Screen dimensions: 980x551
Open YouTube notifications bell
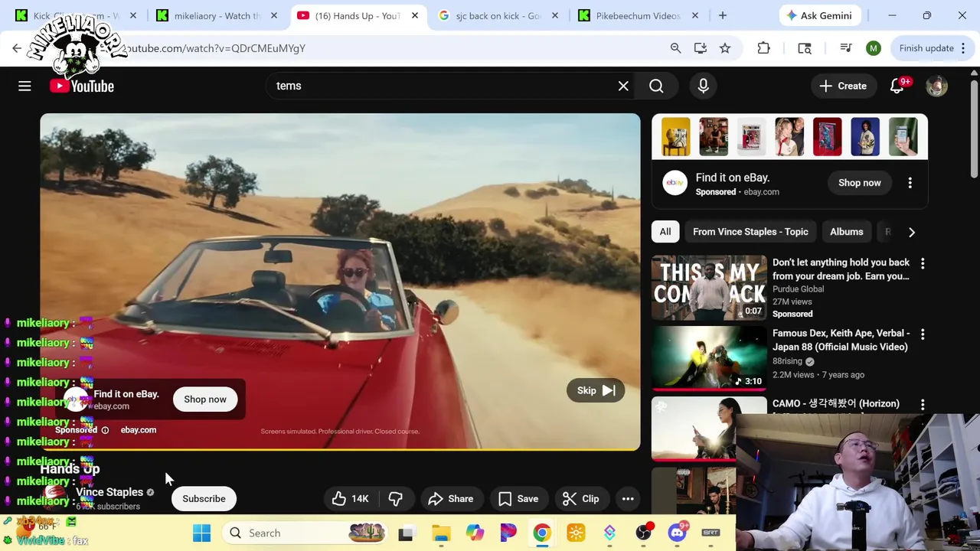point(897,86)
